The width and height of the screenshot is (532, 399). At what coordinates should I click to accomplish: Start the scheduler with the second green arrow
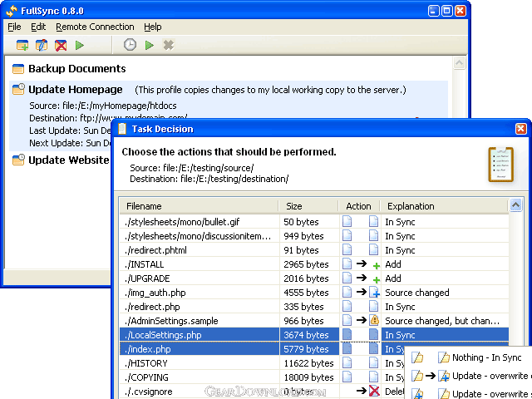click(150, 45)
